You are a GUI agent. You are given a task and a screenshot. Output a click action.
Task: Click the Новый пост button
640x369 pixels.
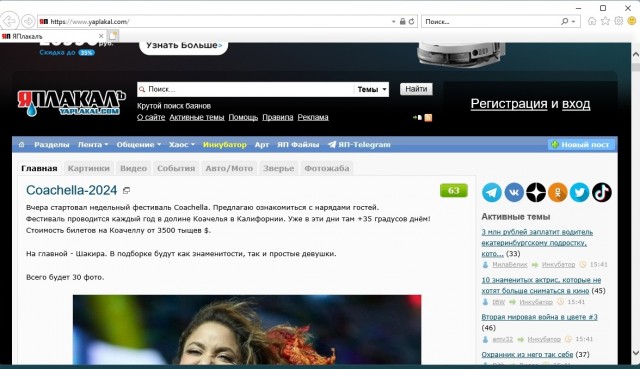click(581, 144)
